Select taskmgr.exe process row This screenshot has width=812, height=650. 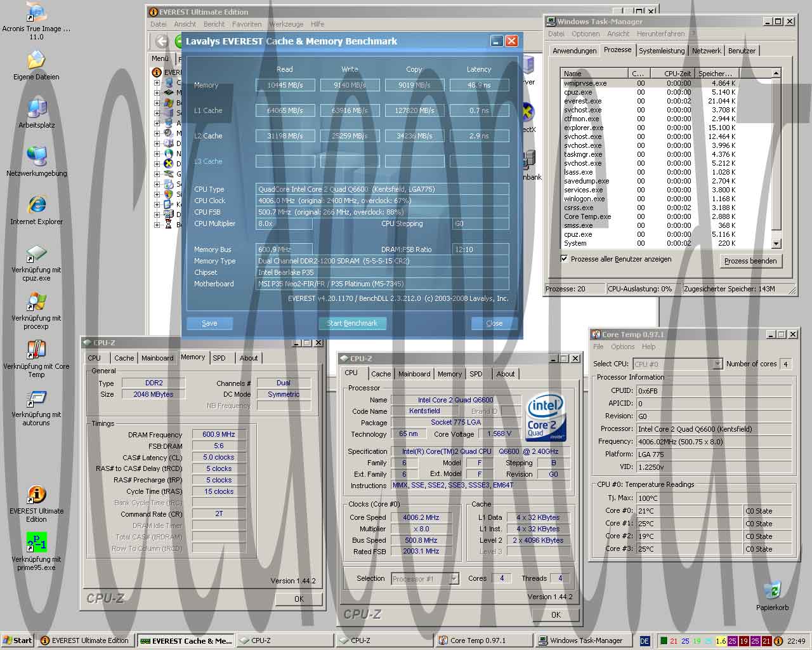click(650, 154)
